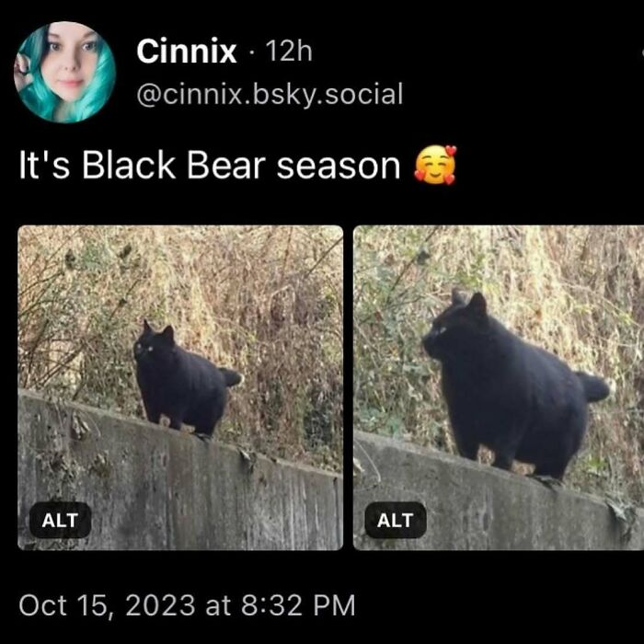Show ALT text on left cat photo
Image resolution: width=644 pixels, height=644 pixels.
point(60,521)
